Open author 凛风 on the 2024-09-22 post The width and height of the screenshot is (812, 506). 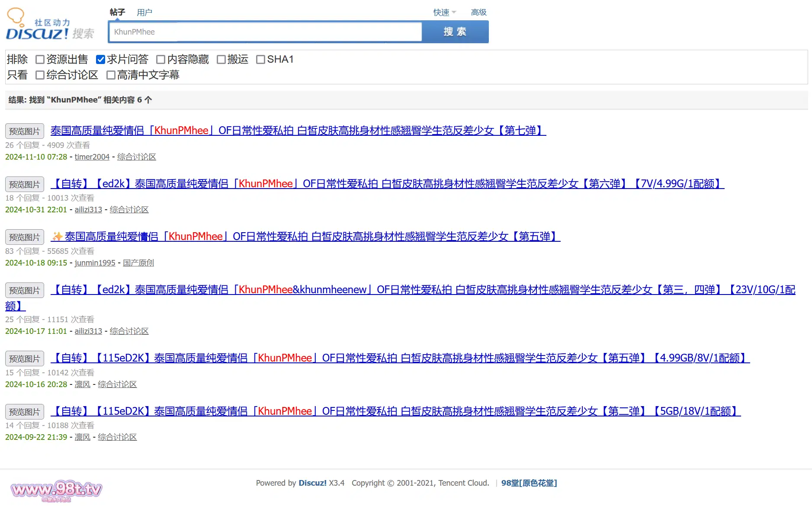[x=82, y=437]
